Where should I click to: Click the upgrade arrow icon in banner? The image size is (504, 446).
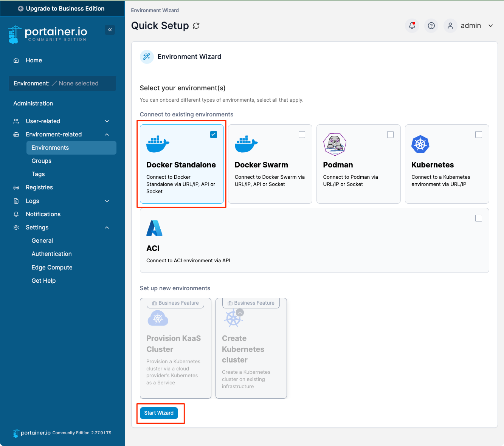pos(21,9)
